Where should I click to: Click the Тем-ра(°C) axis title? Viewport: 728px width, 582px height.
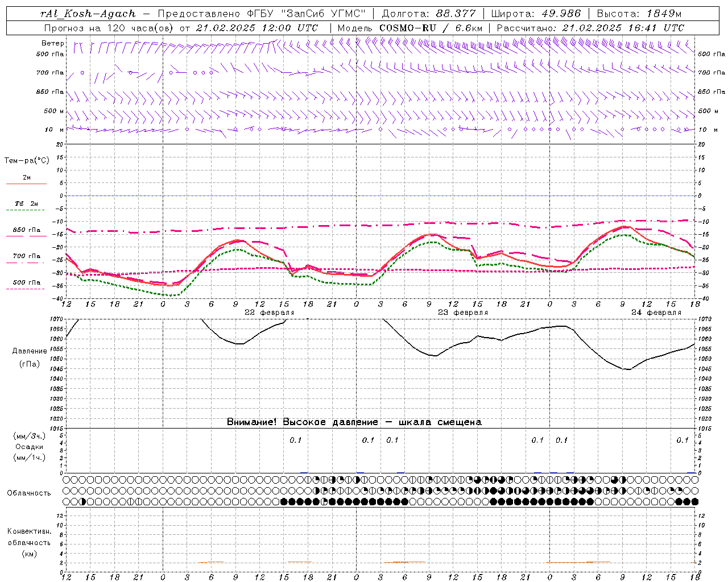pos(27,161)
